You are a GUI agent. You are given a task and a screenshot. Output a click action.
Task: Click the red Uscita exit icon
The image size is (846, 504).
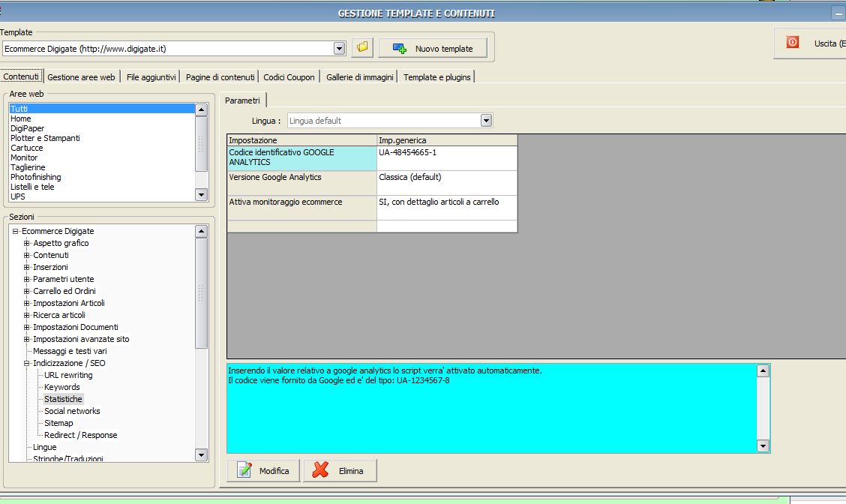pyautogui.click(x=792, y=43)
